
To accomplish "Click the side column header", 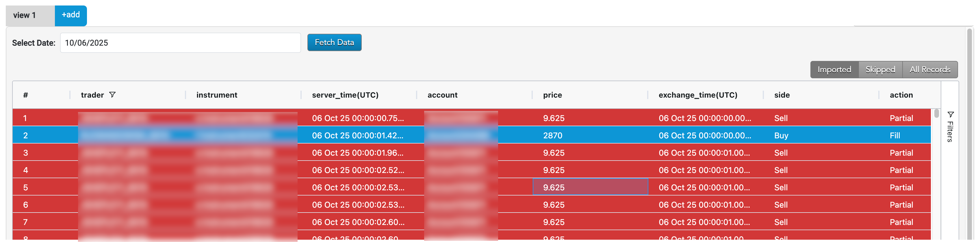I will [782, 95].
